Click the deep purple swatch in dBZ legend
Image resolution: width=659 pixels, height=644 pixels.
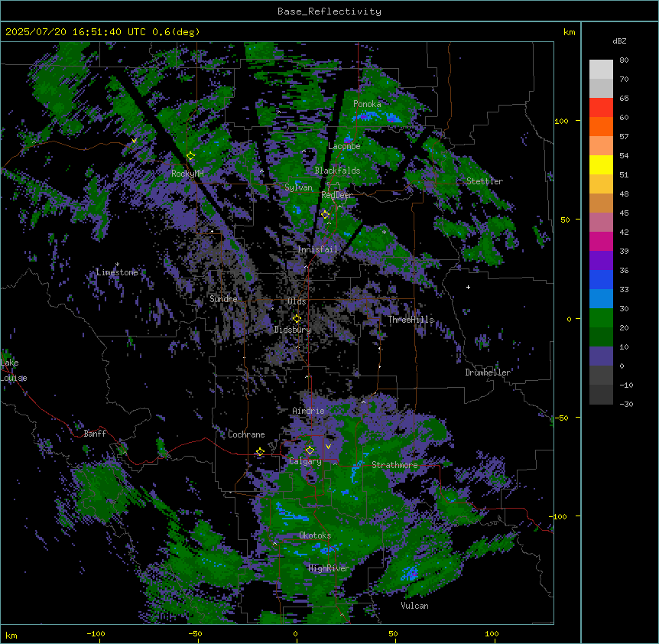(x=601, y=260)
